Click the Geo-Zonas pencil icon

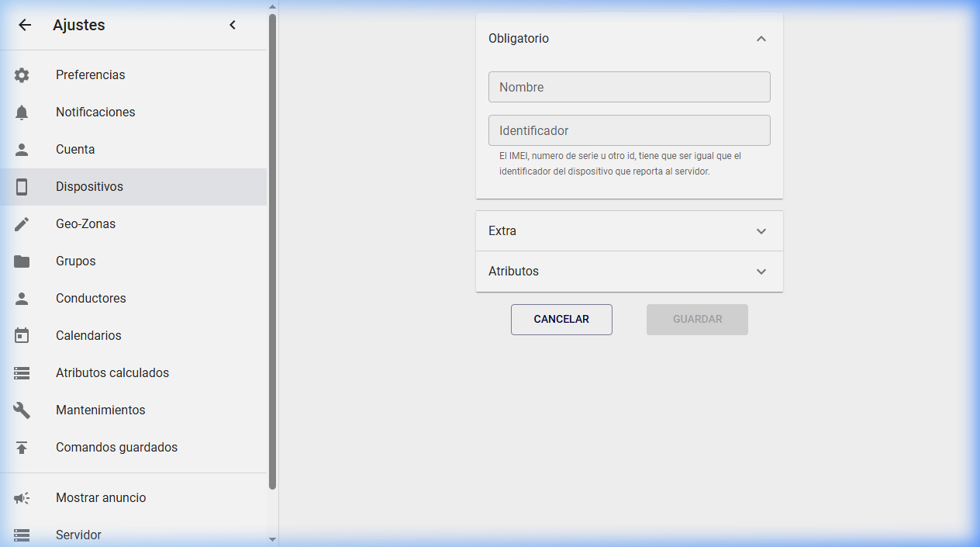coord(22,224)
